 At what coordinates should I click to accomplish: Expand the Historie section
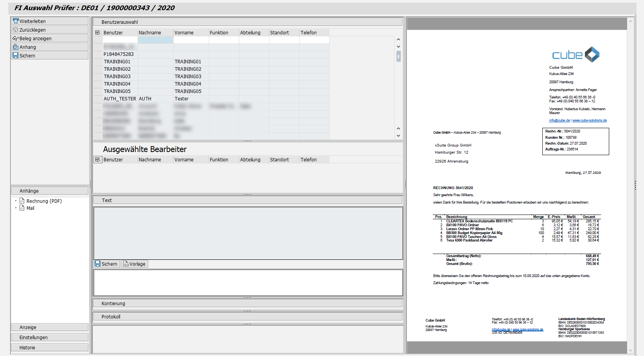[50, 347]
